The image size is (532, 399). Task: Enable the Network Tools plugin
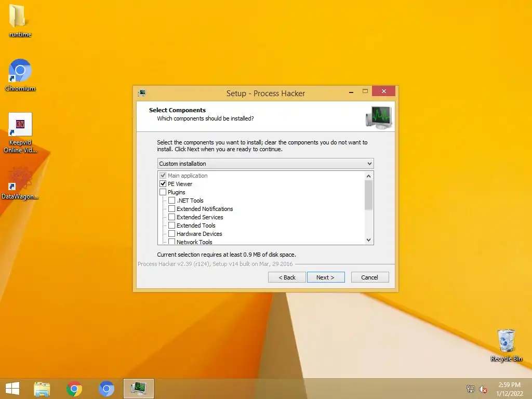[171, 242]
